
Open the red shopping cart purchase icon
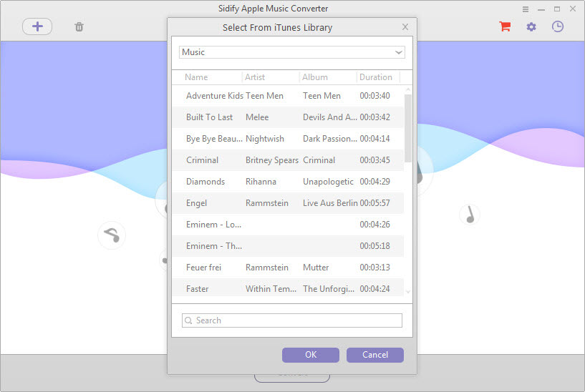point(505,26)
